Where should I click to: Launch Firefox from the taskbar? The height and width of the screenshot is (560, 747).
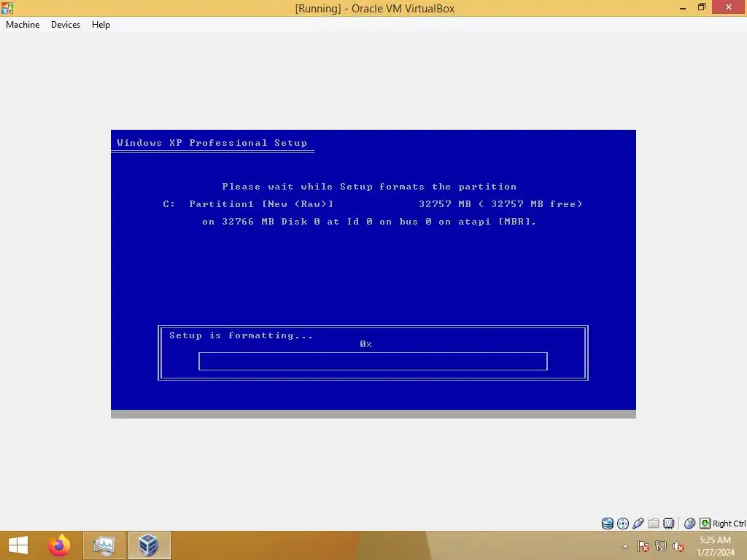pyautogui.click(x=58, y=545)
